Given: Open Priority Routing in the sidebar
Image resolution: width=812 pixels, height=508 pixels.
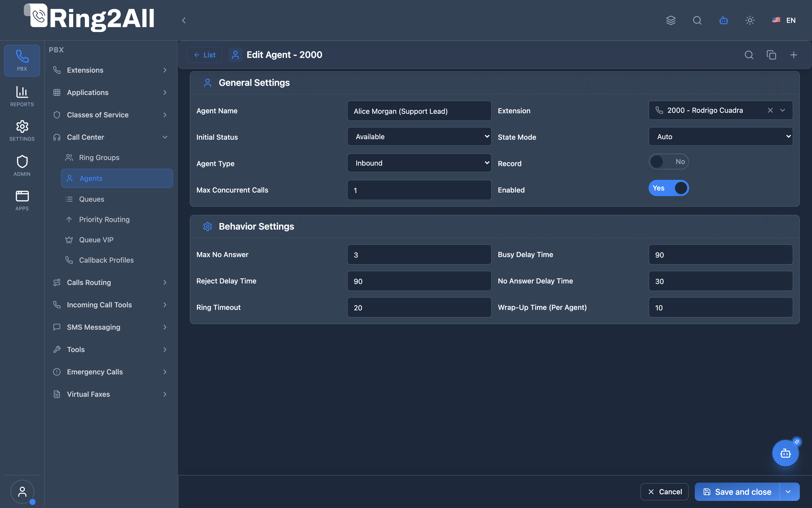Looking at the screenshot, I should [117, 219].
